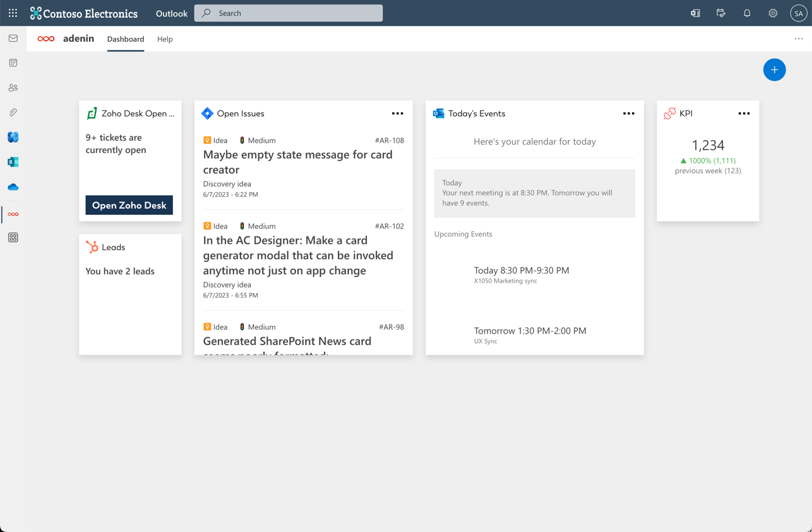This screenshot has height=532, width=812.
Task: Click the KPI card link icon
Action: pyautogui.click(x=670, y=114)
